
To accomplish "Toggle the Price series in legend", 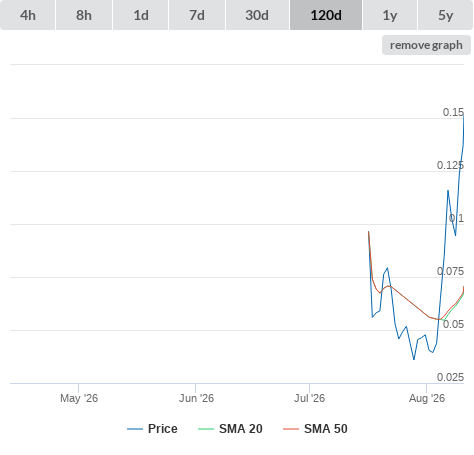I will [163, 429].
